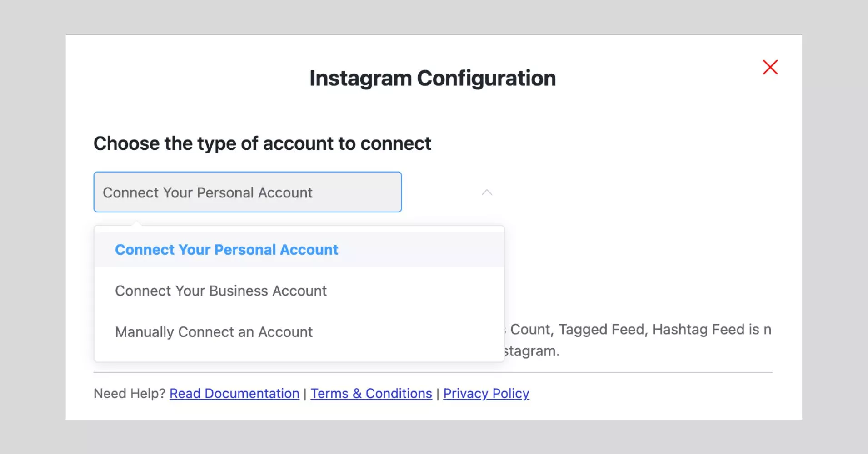View the Terms & Conditions
This screenshot has height=454, width=868.
click(x=371, y=393)
